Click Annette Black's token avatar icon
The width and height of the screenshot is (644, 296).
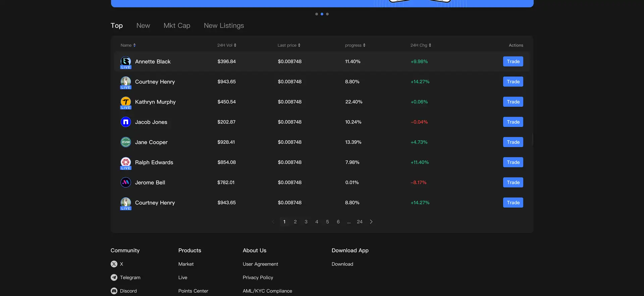click(126, 61)
